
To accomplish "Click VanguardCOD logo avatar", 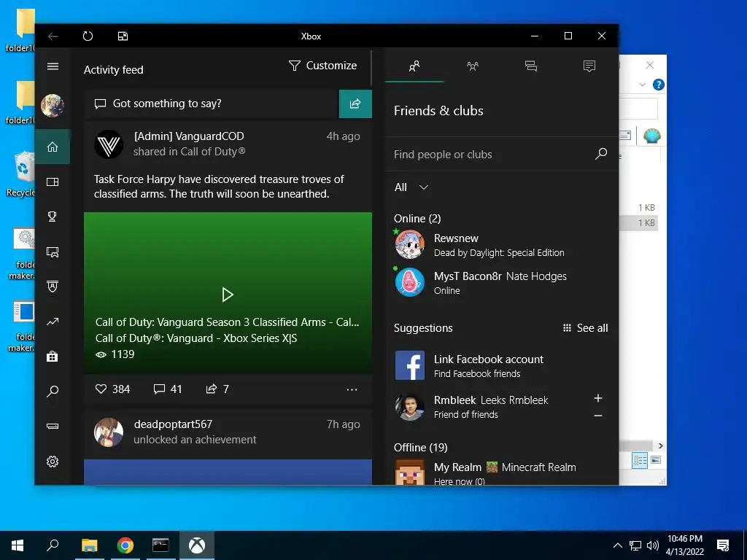I will tap(109, 144).
